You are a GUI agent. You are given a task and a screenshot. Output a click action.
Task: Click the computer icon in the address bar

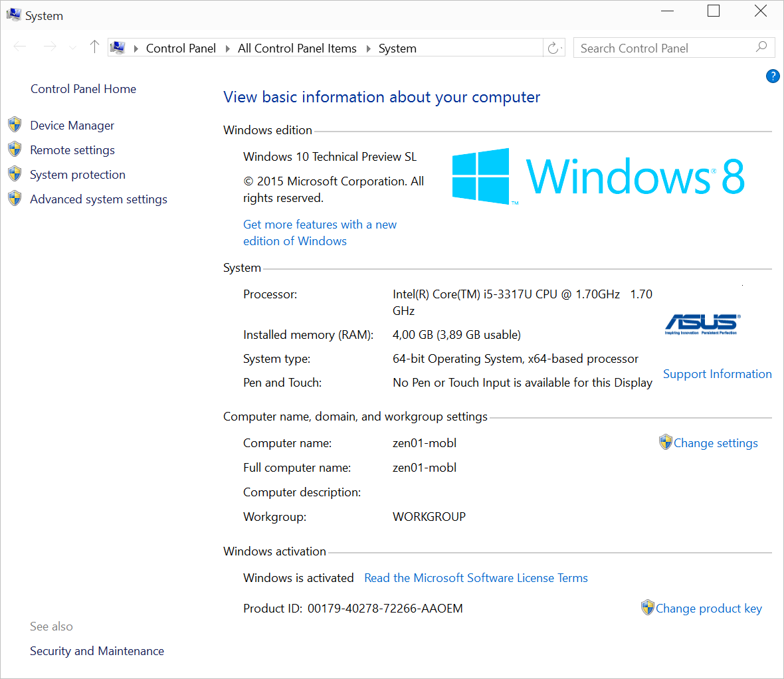[118, 47]
